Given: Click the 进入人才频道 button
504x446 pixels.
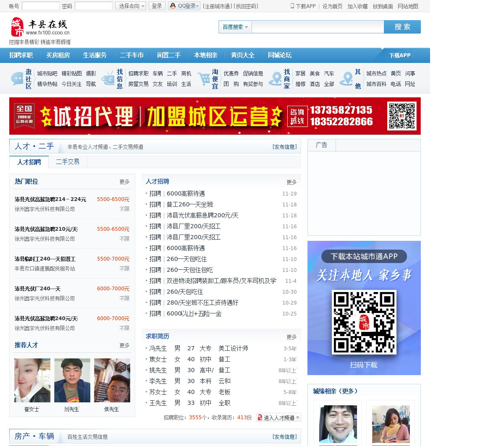Looking at the screenshot, I should tap(278, 417).
